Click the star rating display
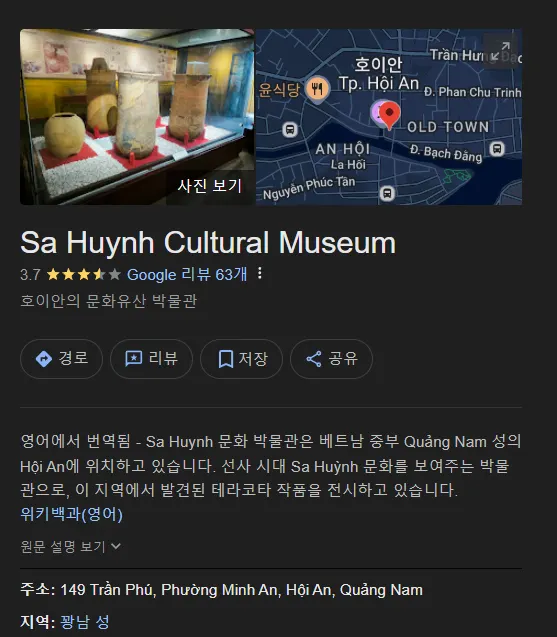Image resolution: width=557 pixels, height=637 pixels. pyautogui.click(x=84, y=275)
